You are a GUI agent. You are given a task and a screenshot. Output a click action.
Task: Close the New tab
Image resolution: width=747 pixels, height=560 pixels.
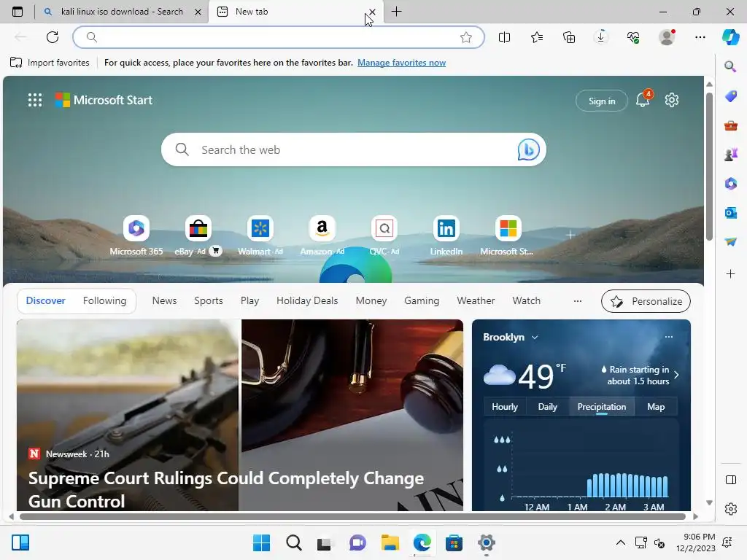[372, 12]
